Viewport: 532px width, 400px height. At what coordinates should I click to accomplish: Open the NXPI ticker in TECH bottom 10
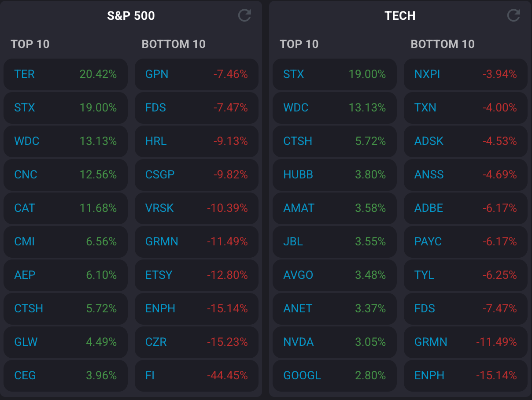(x=427, y=74)
